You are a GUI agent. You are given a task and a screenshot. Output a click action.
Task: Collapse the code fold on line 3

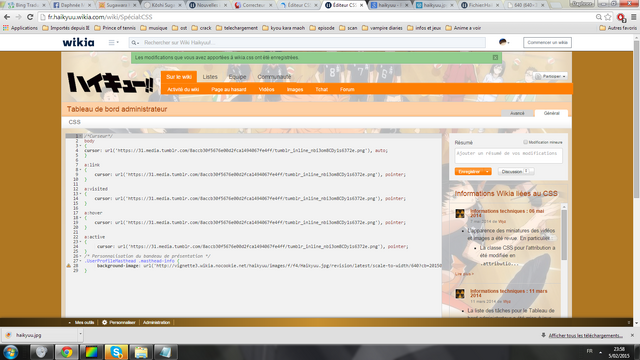[80, 146]
